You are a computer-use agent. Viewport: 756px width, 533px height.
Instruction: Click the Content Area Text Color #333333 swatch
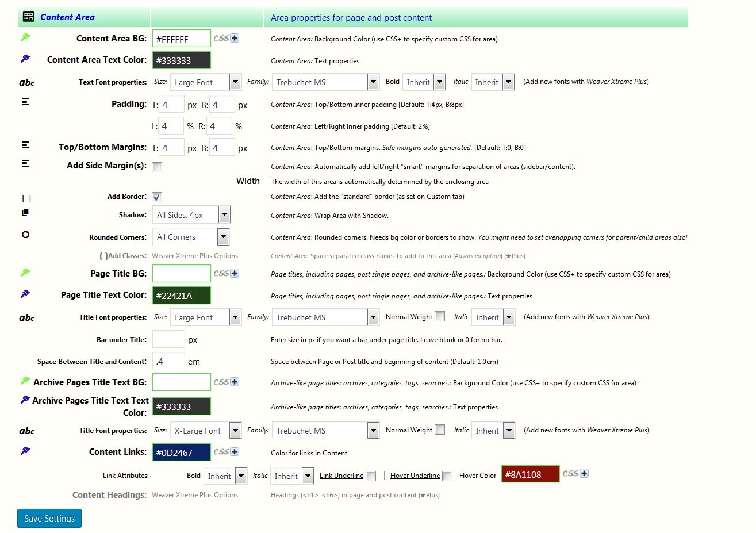(182, 60)
